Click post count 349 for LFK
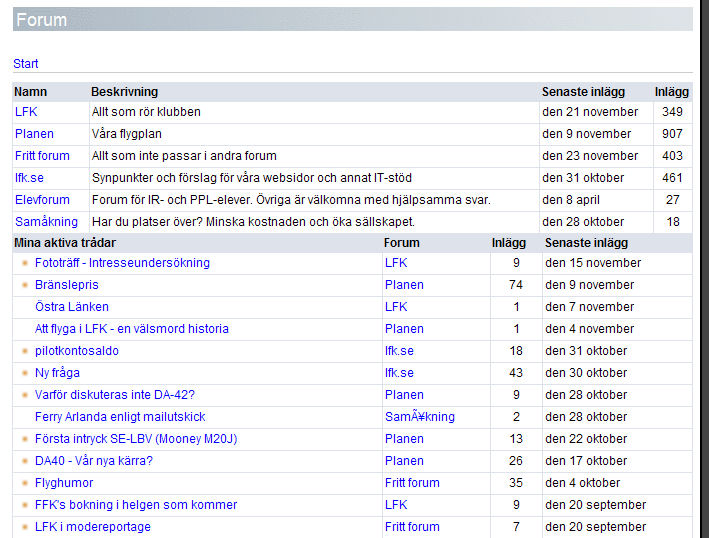 (672, 112)
